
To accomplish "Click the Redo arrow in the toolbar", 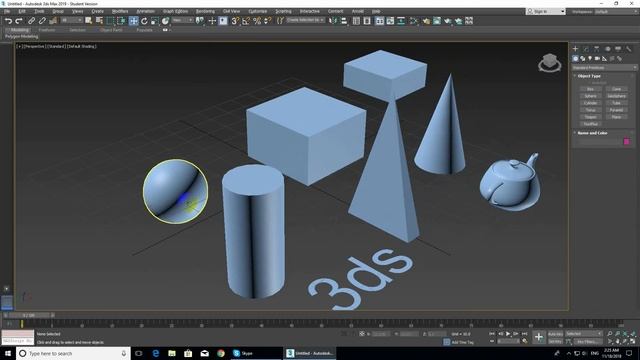I will click(x=19, y=21).
